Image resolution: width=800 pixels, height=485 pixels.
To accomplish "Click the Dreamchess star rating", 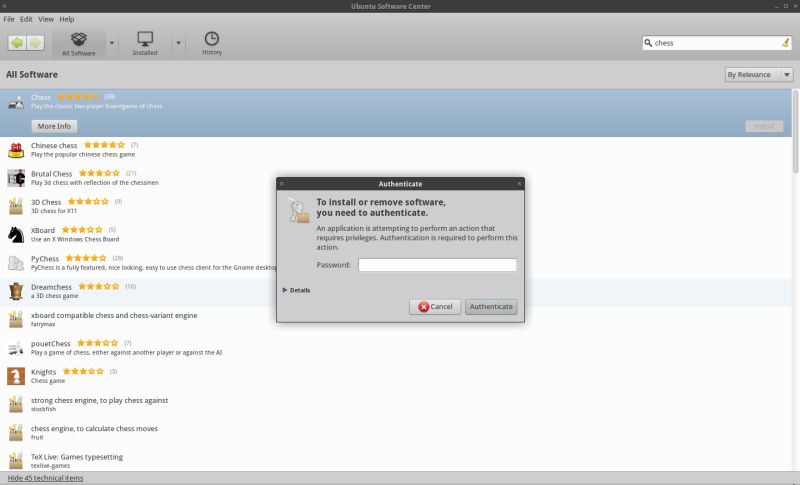I will [99, 286].
